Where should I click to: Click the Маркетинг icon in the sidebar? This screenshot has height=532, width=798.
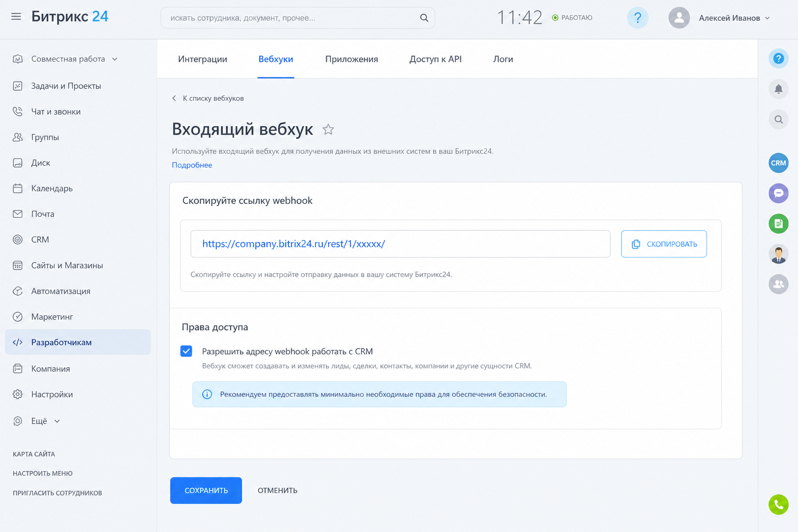pyautogui.click(x=18, y=317)
